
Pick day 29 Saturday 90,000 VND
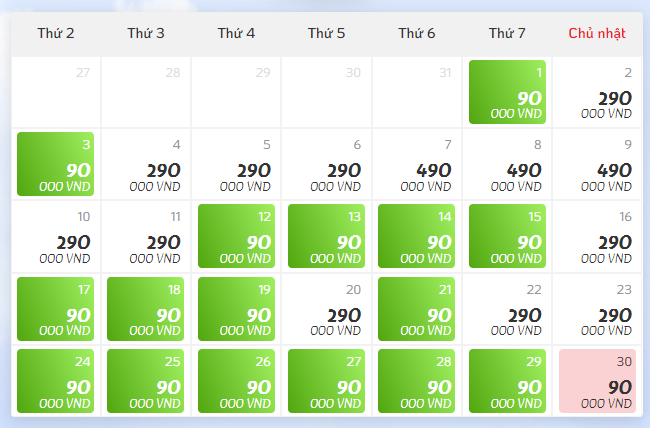point(507,381)
